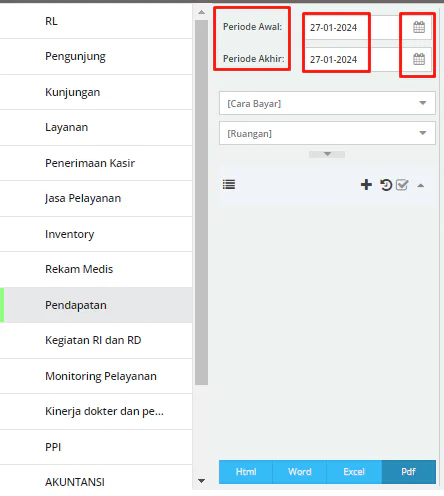
Task: Expand the Ruangan dropdown
Action: click(327, 133)
